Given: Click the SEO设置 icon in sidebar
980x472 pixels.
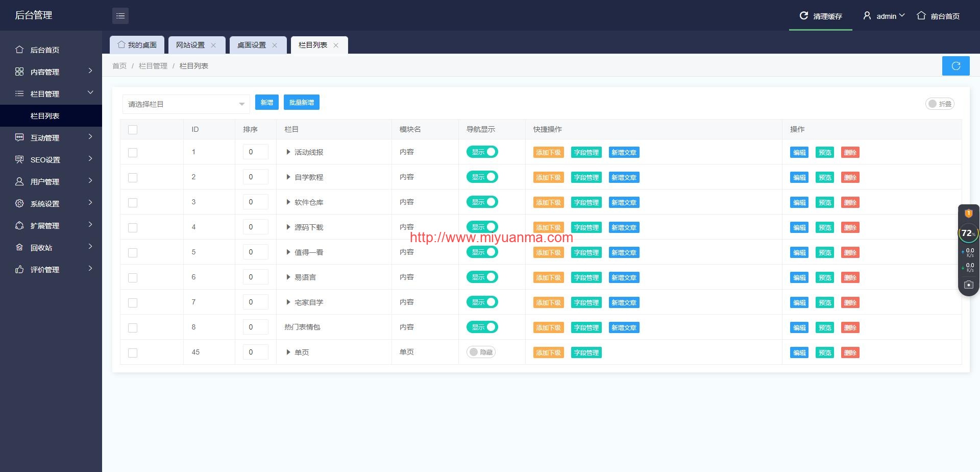Looking at the screenshot, I should (19, 159).
